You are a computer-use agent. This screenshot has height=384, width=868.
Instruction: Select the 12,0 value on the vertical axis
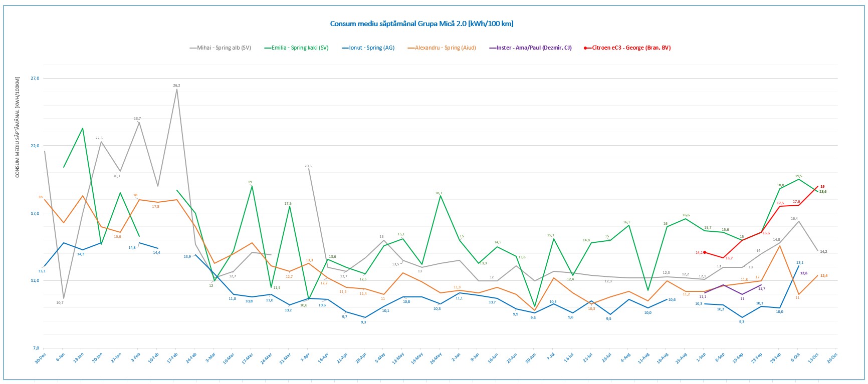pos(35,280)
